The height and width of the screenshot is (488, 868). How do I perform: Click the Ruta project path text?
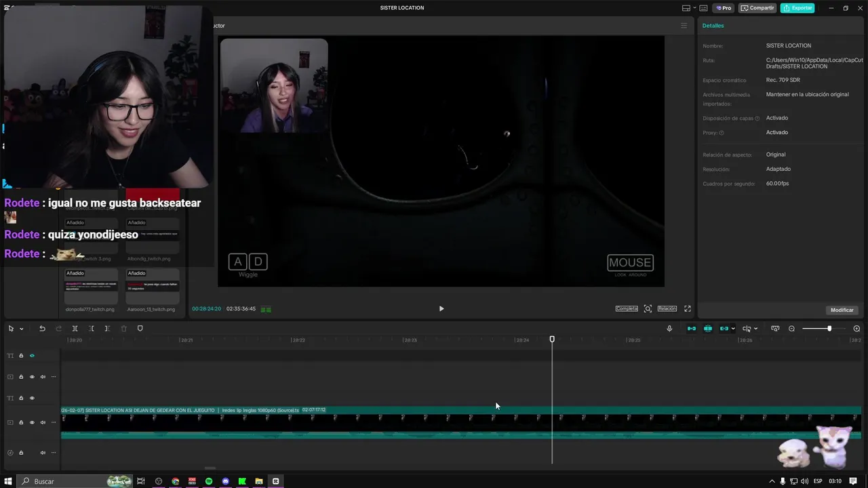[x=814, y=63]
